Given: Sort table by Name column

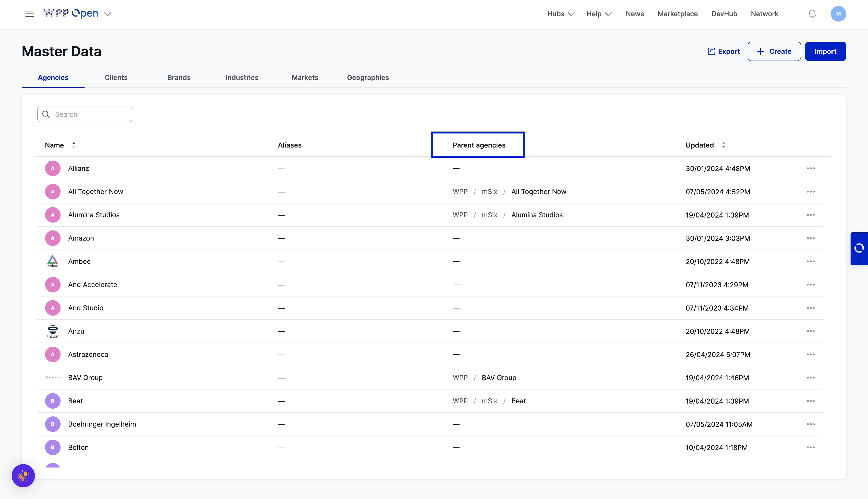Looking at the screenshot, I should coord(73,145).
